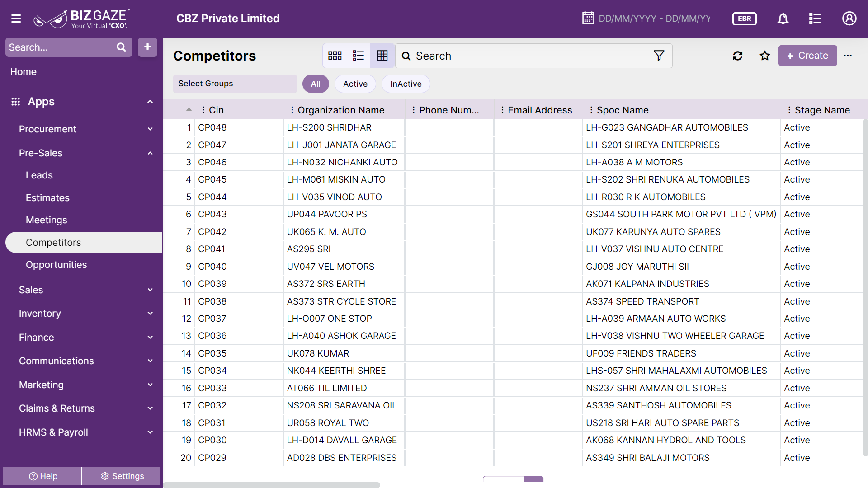
Task: Select the All filter pill
Action: 316,84
